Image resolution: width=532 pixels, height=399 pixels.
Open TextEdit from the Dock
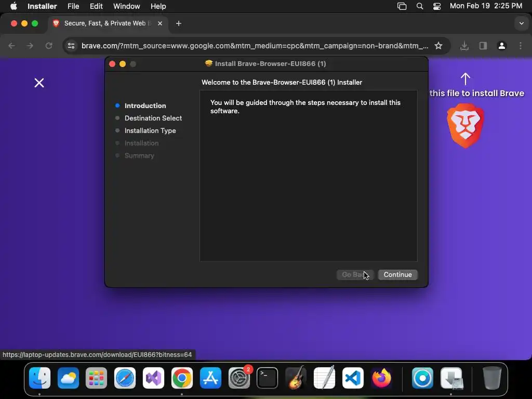coord(324,378)
